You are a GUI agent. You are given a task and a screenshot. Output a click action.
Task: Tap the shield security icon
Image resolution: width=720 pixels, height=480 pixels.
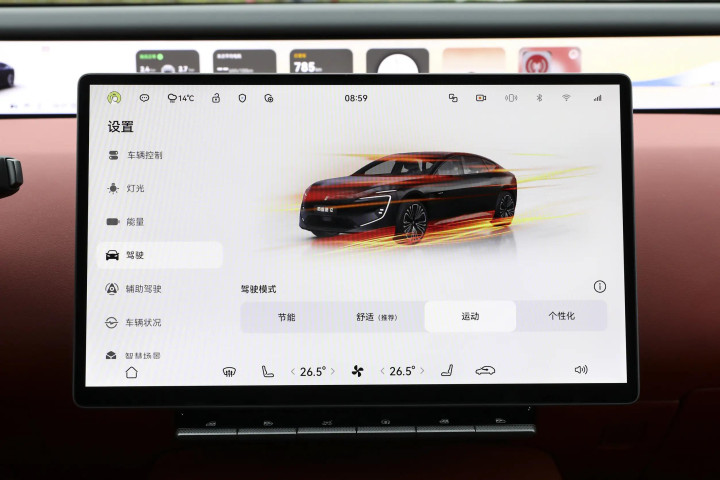[x=242, y=98]
